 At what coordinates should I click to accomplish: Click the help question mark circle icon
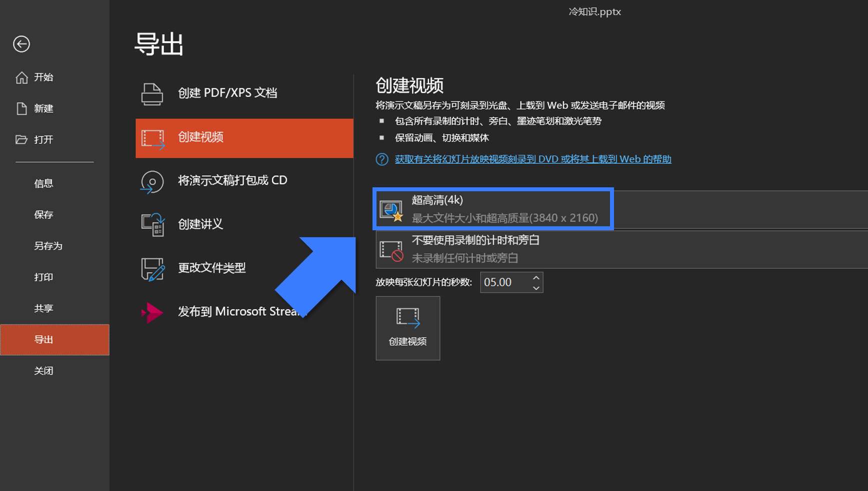click(x=381, y=159)
